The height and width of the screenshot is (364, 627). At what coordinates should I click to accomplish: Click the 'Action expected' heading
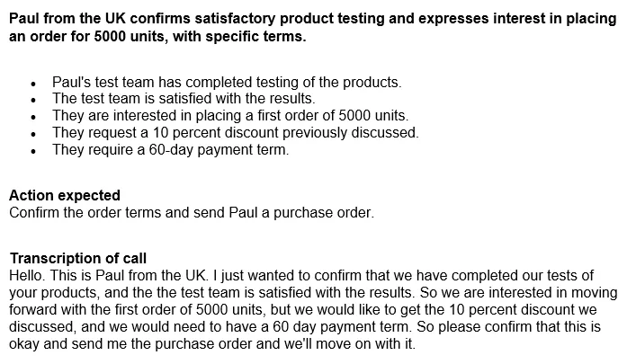(65, 196)
